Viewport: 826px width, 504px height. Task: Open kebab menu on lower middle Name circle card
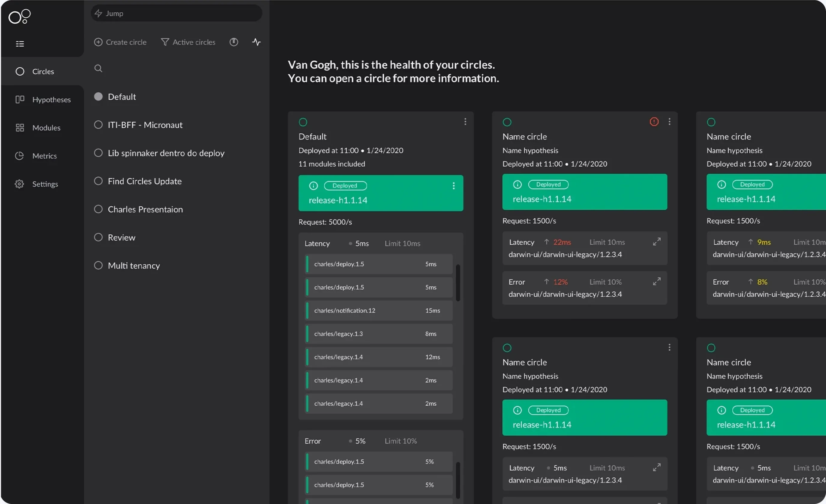669,347
